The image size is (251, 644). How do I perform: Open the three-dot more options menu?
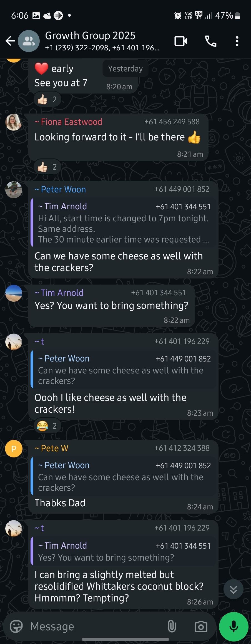(237, 41)
